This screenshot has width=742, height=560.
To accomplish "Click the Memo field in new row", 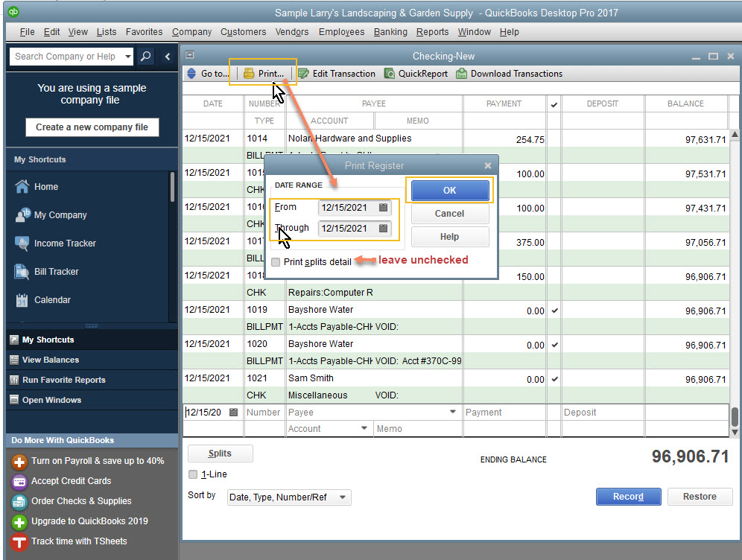I will (419, 428).
